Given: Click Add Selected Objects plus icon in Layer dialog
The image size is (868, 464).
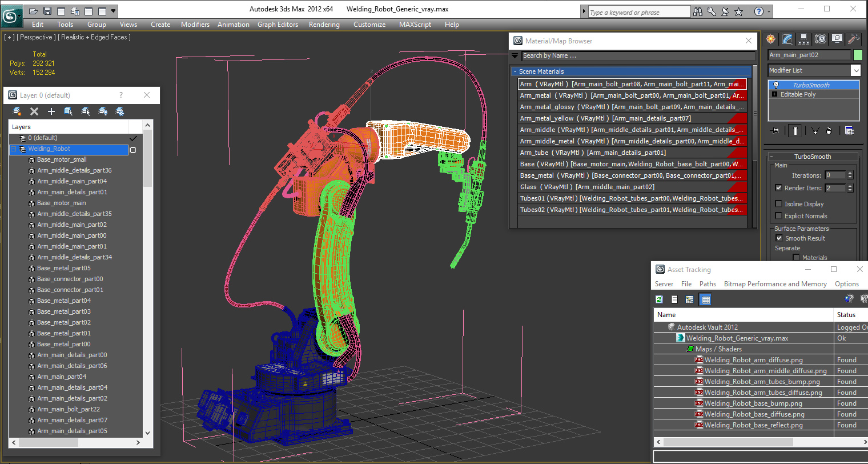Looking at the screenshot, I should click(x=51, y=111).
